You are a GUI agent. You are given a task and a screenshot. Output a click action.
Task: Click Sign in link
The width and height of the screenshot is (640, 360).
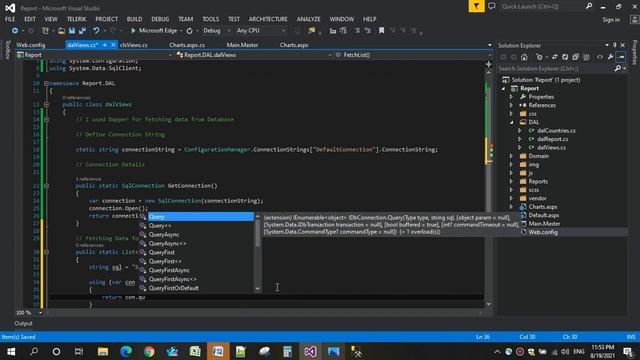pyautogui.click(x=611, y=20)
